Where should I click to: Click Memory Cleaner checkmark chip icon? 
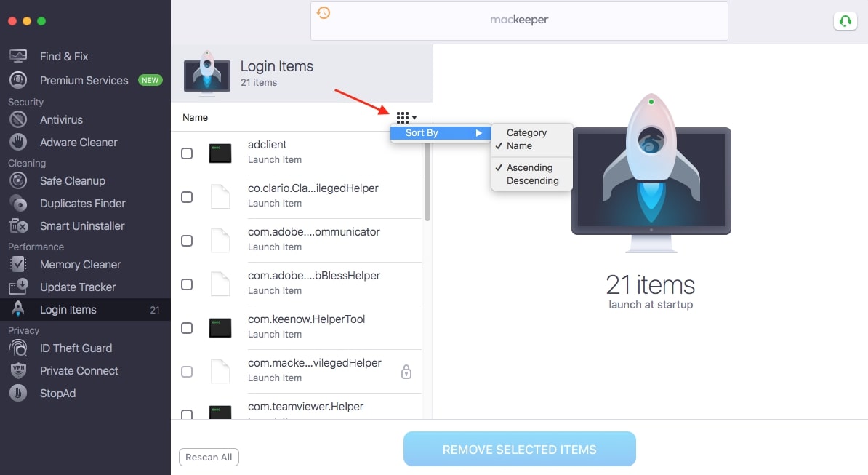pos(17,265)
